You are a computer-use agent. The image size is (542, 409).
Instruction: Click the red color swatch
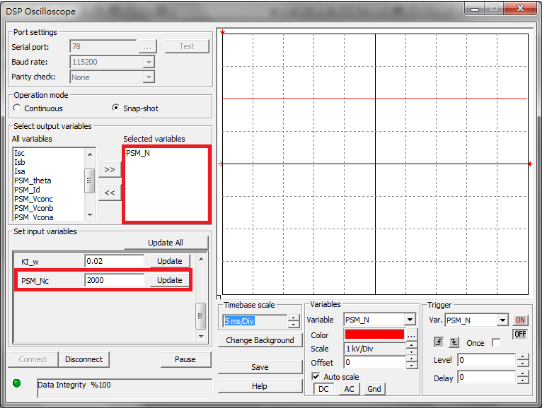374,334
